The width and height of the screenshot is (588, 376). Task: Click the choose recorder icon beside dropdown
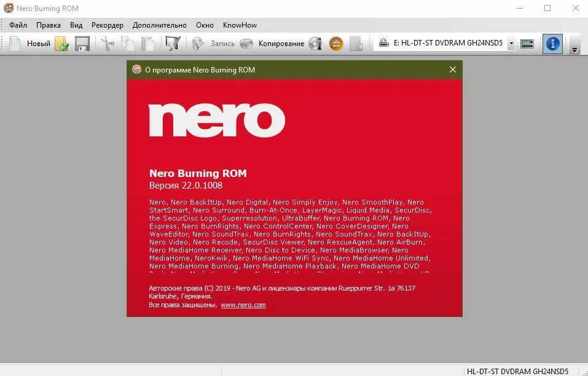click(x=527, y=44)
